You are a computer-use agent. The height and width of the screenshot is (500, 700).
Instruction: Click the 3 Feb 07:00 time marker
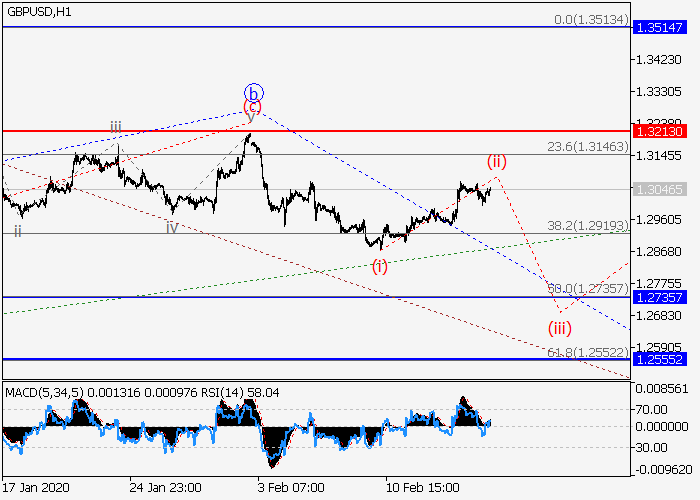[x=290, y=489]
